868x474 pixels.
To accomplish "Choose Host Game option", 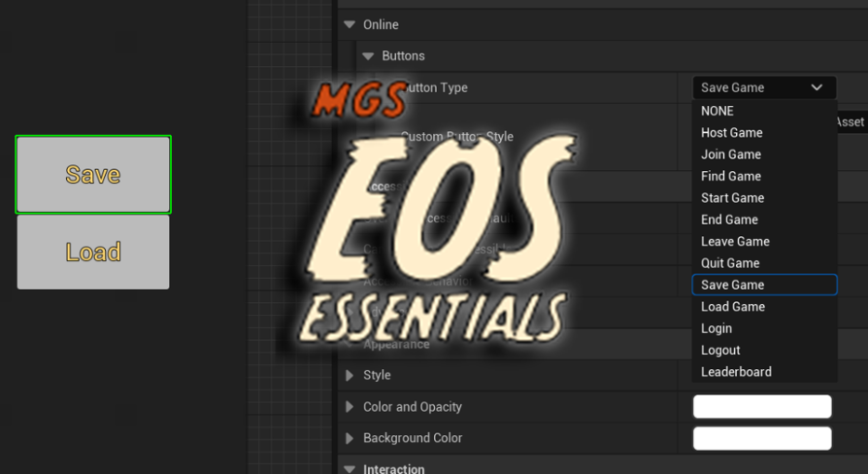I will (x=764, y=133).
